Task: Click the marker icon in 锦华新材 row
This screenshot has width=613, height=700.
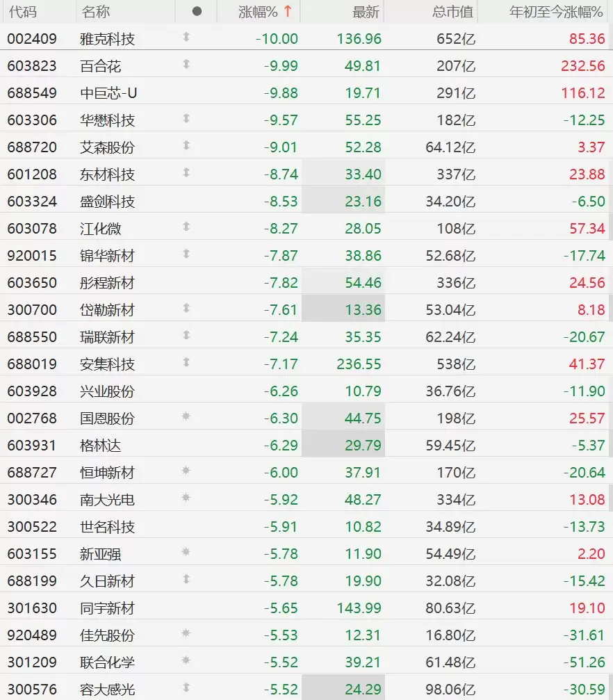Action: [x=186, y=254]
